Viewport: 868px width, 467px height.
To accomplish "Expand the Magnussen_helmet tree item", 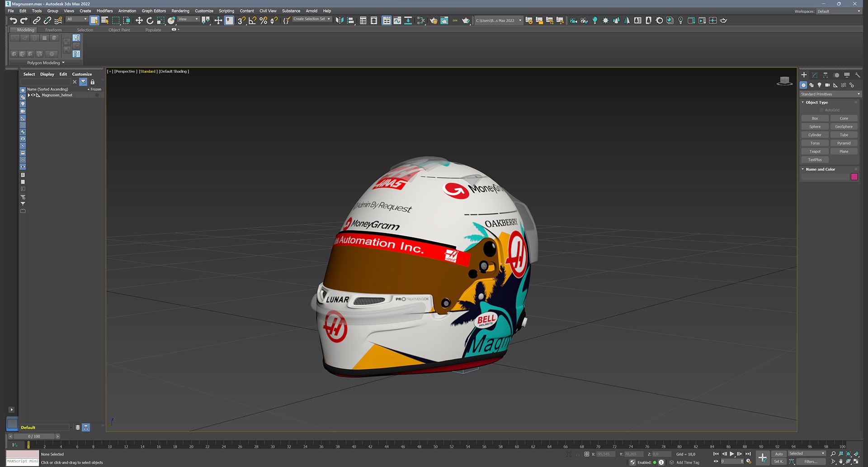I will tap(28, 95).
